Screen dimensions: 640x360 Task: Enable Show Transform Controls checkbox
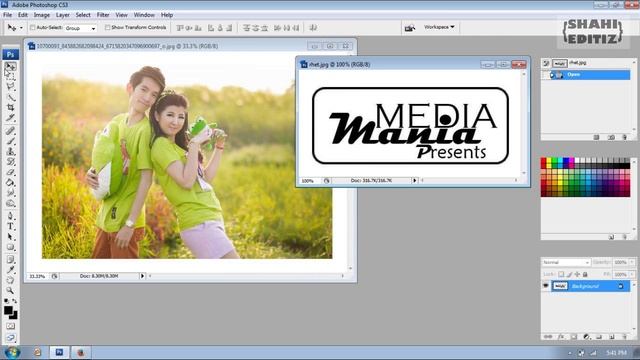(x=107, y=27)
